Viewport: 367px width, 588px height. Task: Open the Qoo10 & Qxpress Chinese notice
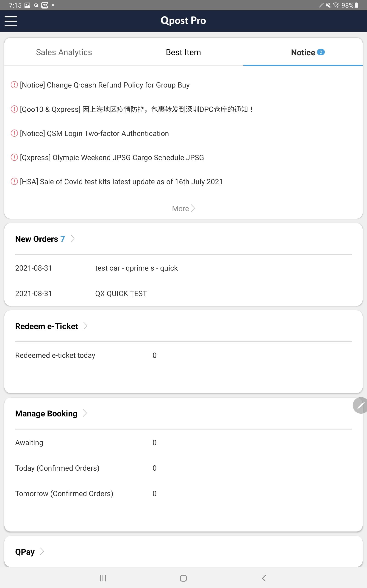[136, 109]
